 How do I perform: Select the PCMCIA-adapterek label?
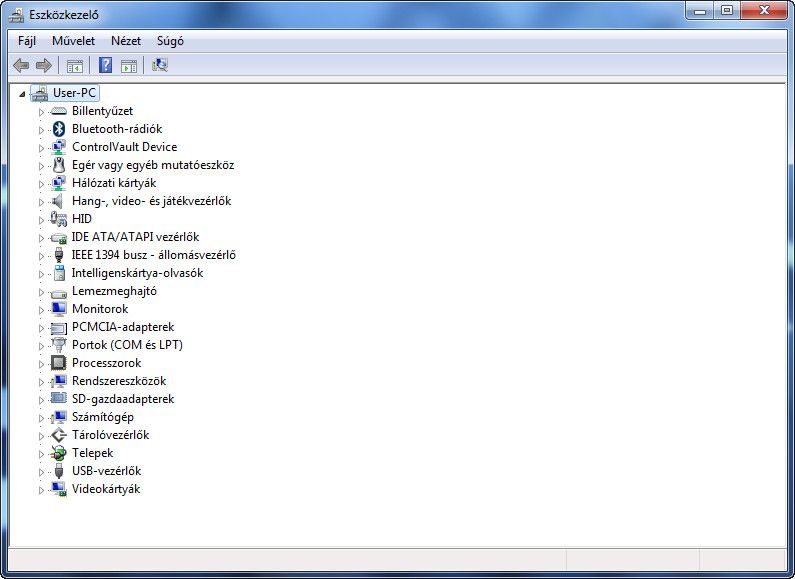click(x=123, y=327)
